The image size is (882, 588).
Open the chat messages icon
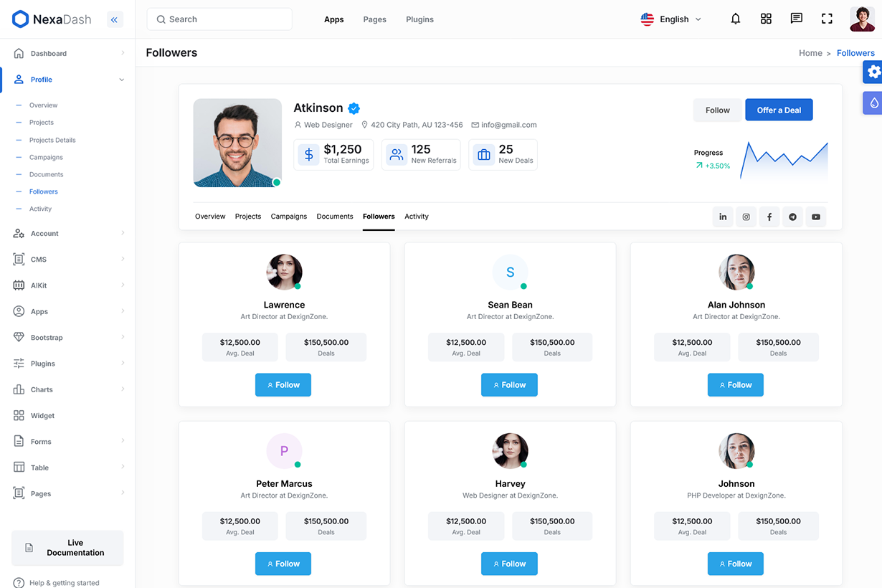pyautogui.click(x=796, y=19)
